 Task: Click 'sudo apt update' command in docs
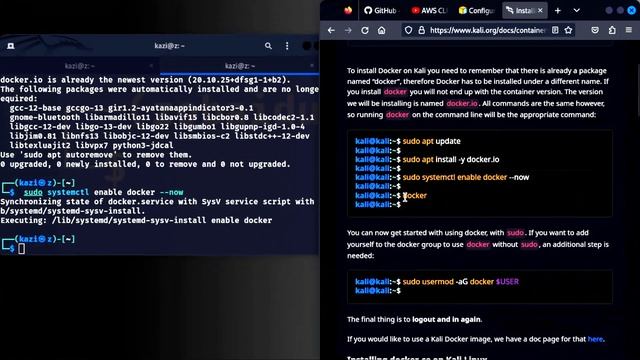pos(431,141)
